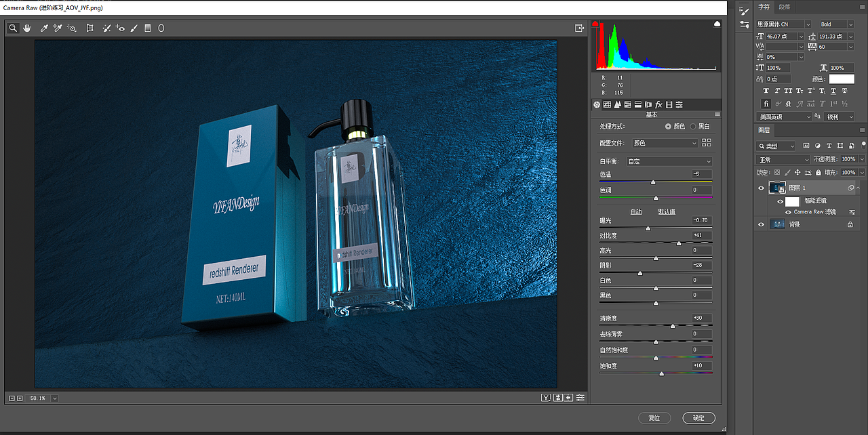
Task: Select the Red Eye Removal tool
Action: click(x=120, y=28)
